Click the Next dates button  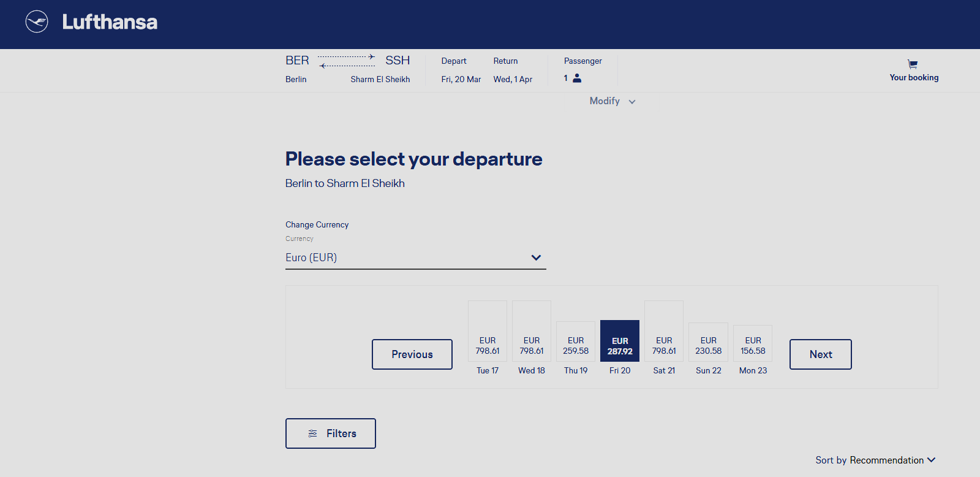tap(821, 354)
